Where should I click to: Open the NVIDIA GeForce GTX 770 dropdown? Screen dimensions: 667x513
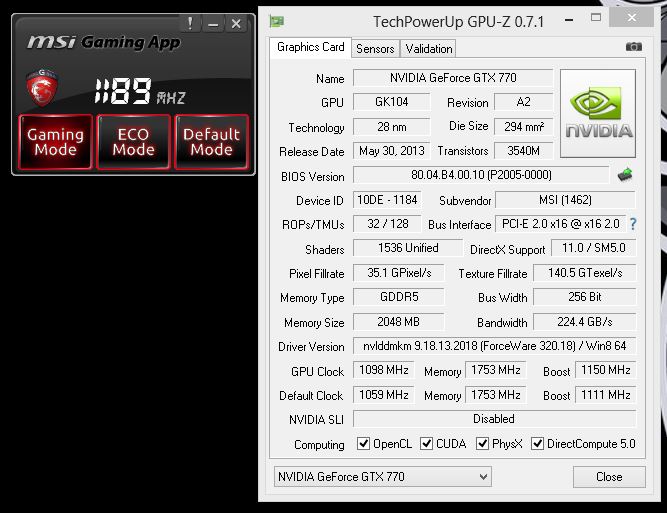(x=382, y=477)
